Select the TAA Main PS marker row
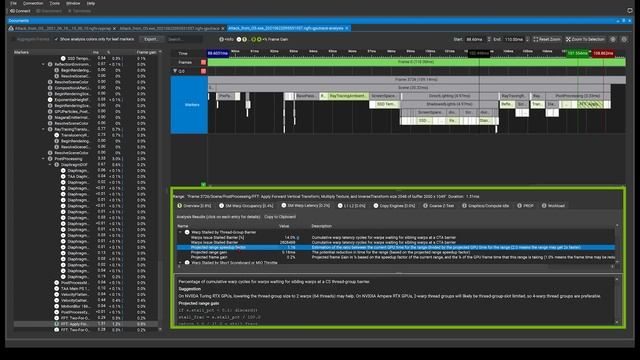The image size is (640, 360). [86, 289]
